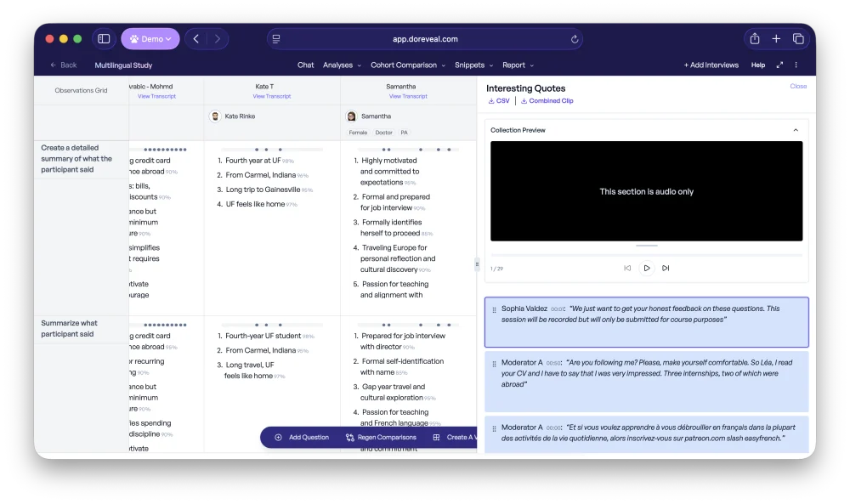Screen dimensions: 850x504
Task: Click the Create A V… grid button
Action: pos(455,438)
